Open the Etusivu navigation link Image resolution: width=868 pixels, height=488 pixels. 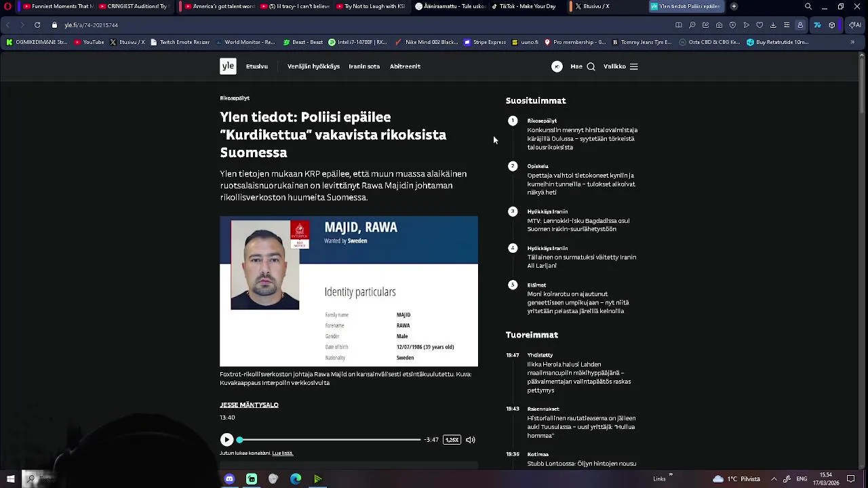pos(257,66)
